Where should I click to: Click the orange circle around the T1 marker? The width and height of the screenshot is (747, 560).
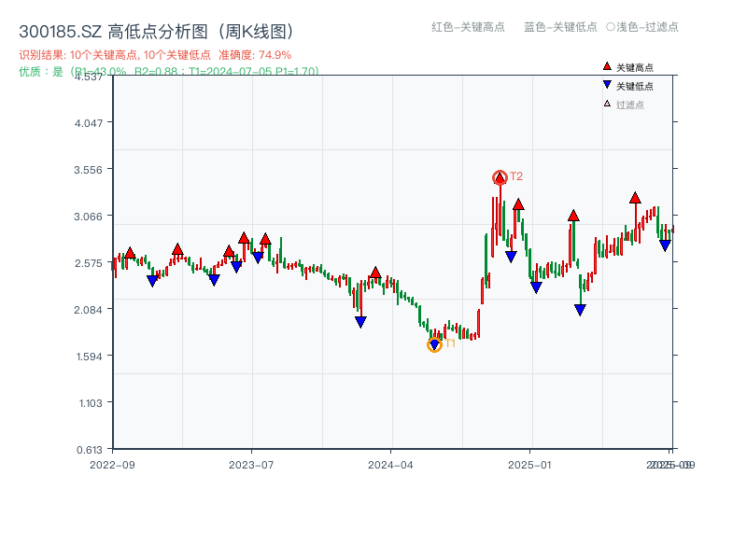(434, 344)
